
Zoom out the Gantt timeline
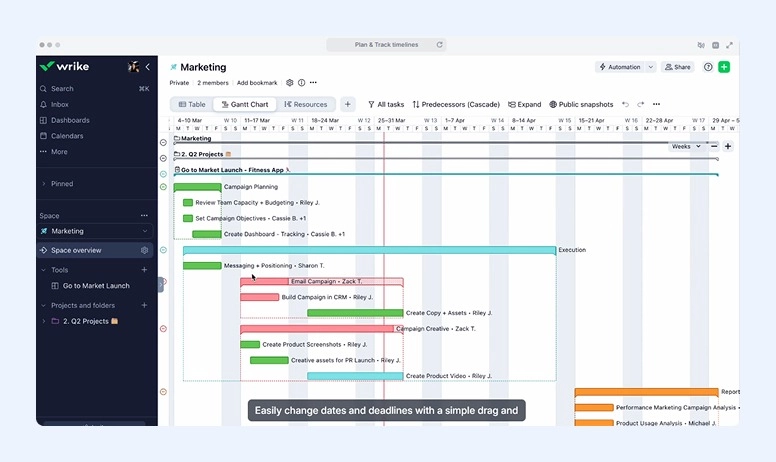point(714,146)
